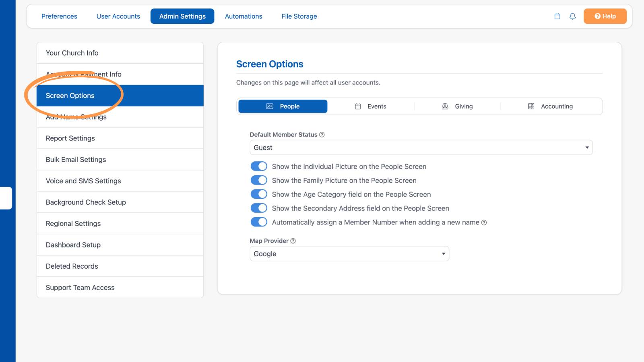Open Report Settings
The width and height of the screenshot is (644, 362).
click(120, 138)
